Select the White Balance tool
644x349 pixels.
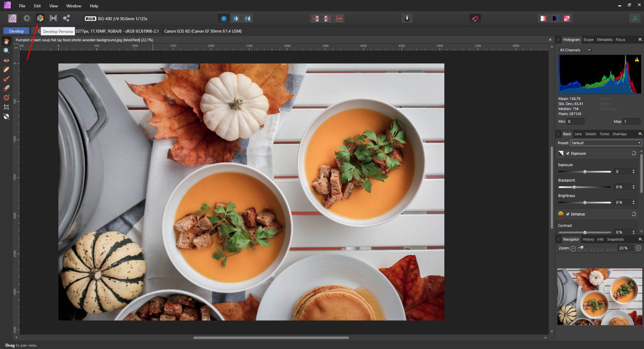tap(6, 117)
